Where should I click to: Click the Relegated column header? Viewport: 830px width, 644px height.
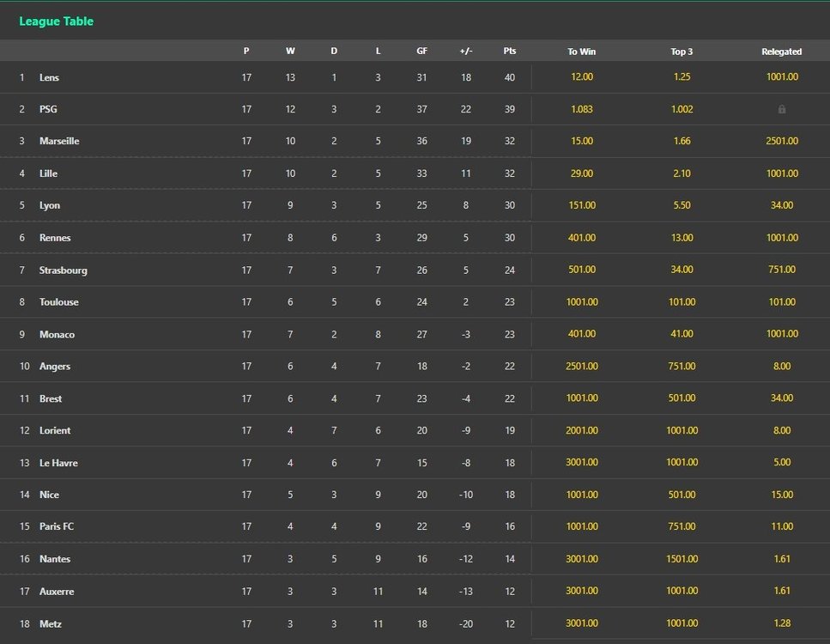click(781, 52)
